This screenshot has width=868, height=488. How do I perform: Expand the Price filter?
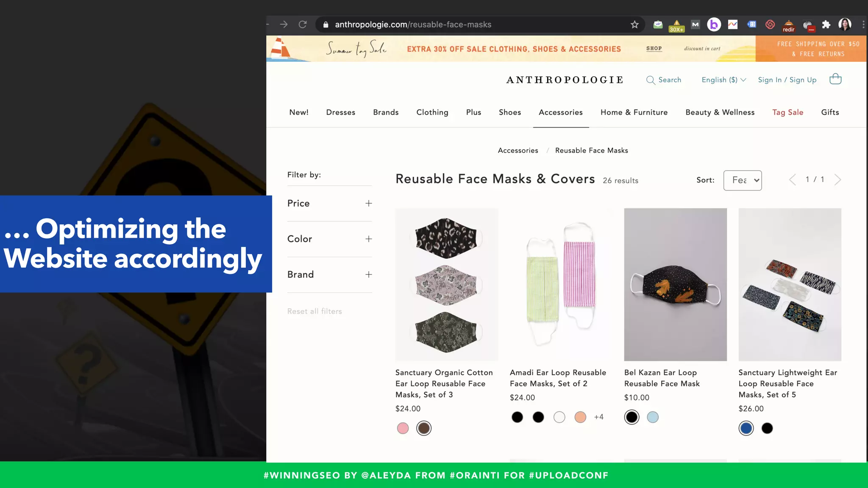[368, 203]
